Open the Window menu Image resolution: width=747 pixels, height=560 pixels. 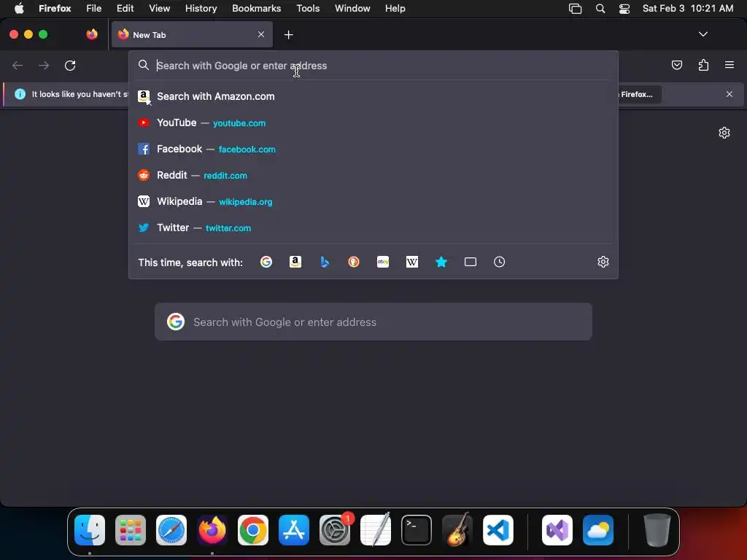click(352, 8)
